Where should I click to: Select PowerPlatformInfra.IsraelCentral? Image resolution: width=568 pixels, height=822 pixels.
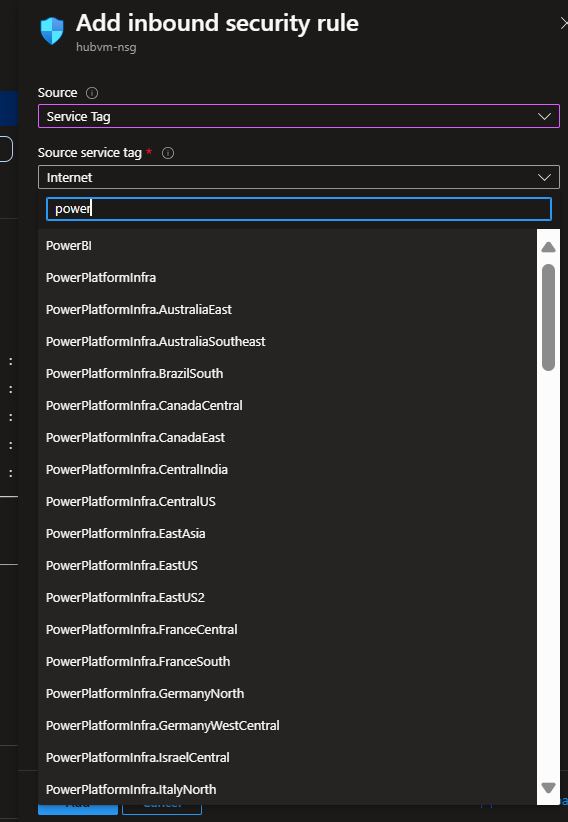pos(287,757)
